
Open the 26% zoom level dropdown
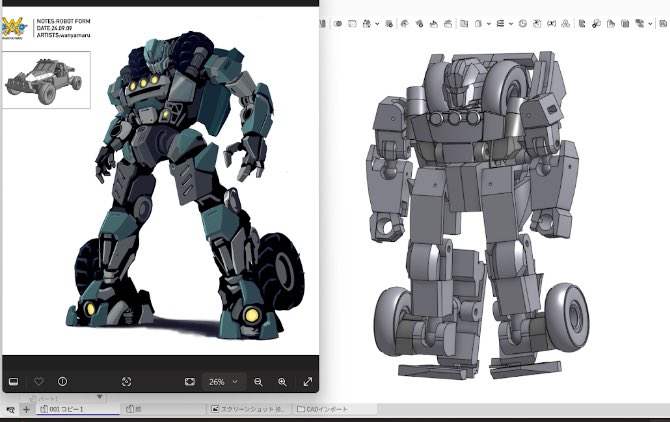[x=223, y=381]
